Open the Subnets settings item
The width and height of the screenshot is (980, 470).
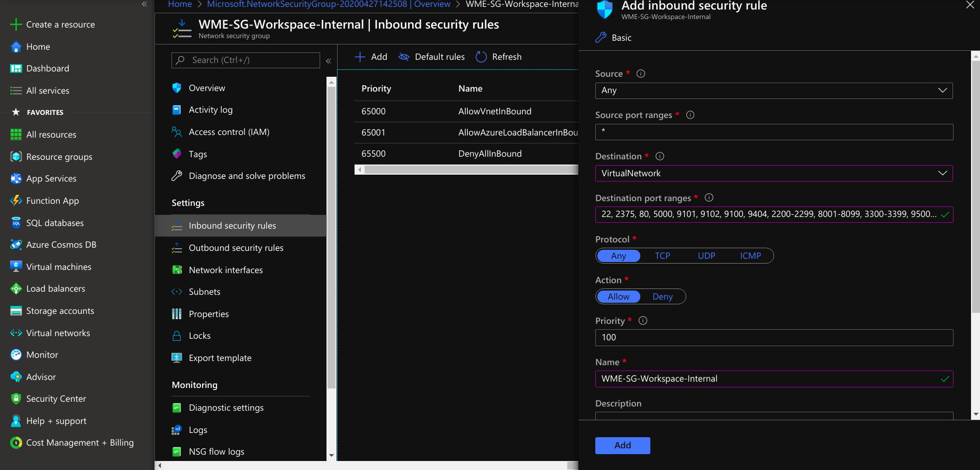[x=204, y=292]
